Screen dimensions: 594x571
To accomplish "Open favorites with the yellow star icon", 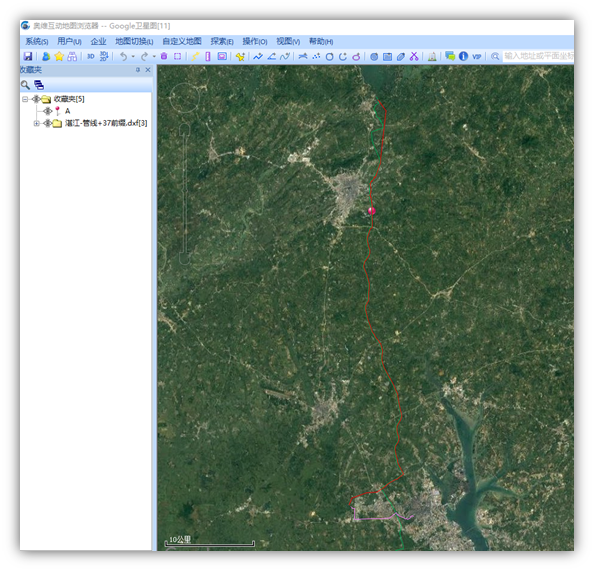I will (x=59, y=56).
